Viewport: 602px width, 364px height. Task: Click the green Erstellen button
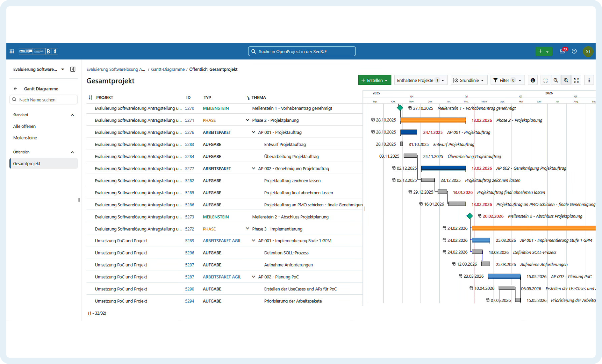374,81
